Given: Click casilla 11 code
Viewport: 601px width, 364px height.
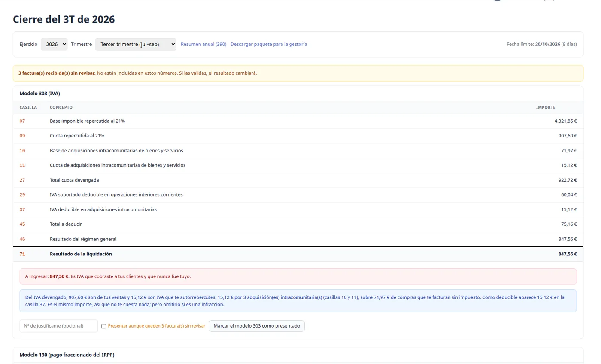Looking at the screenshot, I should click(x=22, y=165).
